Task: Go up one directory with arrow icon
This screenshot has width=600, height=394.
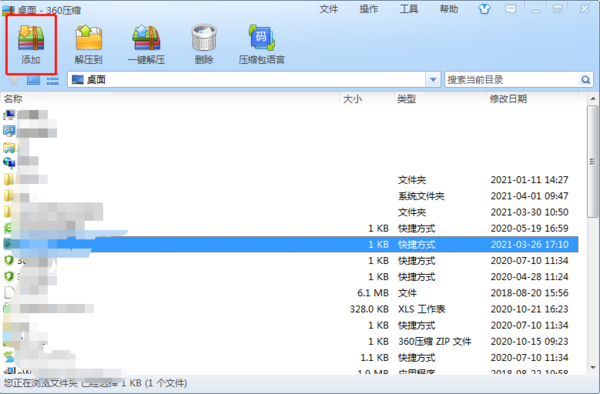Action: 14,80
